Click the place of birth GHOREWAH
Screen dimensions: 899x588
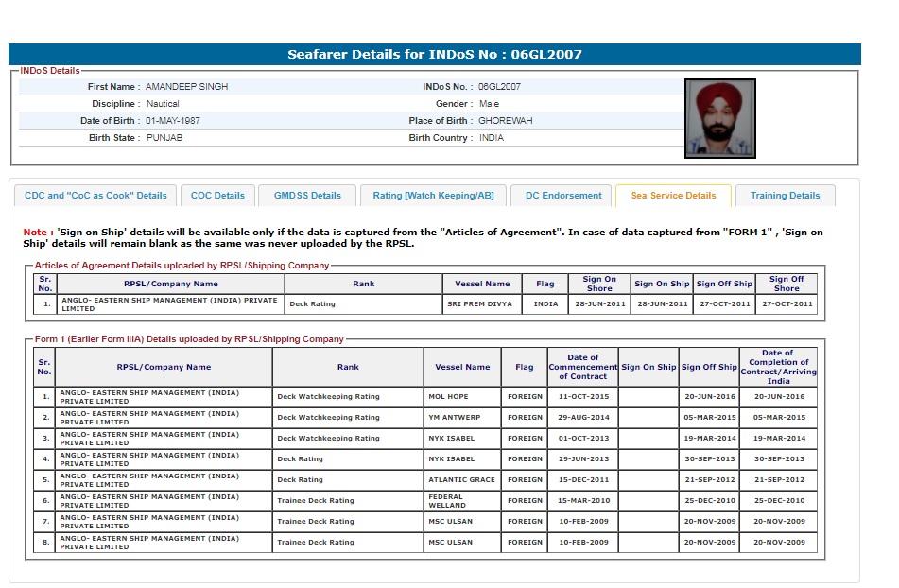tap(506, 121)
